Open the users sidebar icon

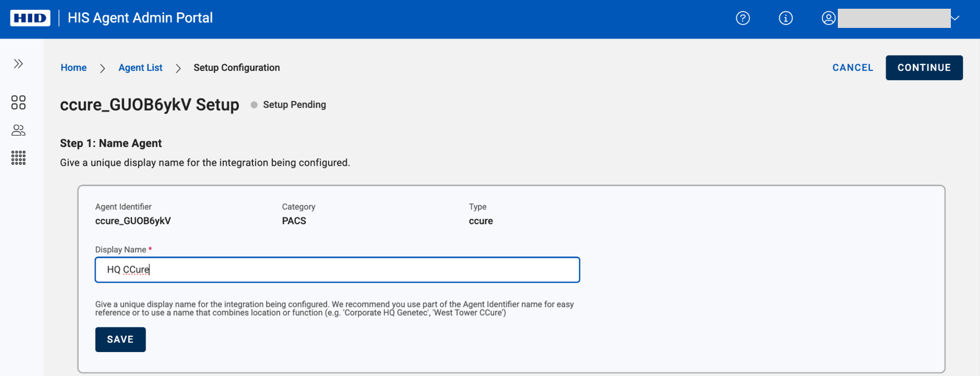[19, 130]
